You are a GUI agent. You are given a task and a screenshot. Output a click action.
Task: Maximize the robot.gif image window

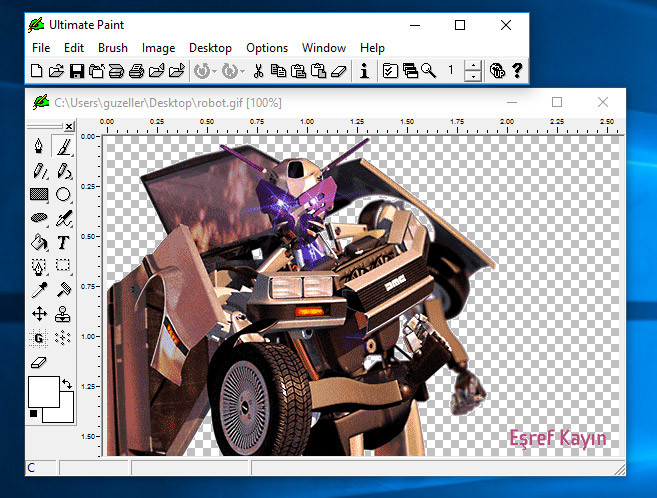(557, 102)
